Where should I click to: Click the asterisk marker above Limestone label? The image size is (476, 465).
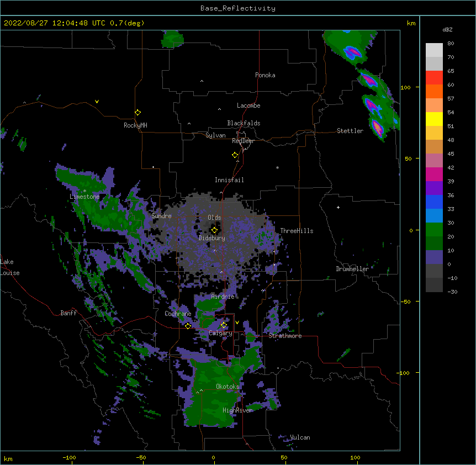click(84, 191)
